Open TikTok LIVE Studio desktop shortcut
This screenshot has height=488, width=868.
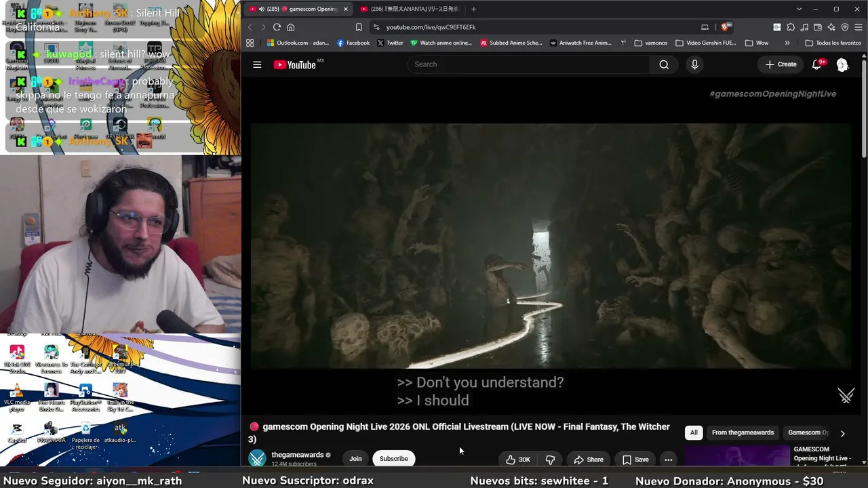tap(17, 358)
